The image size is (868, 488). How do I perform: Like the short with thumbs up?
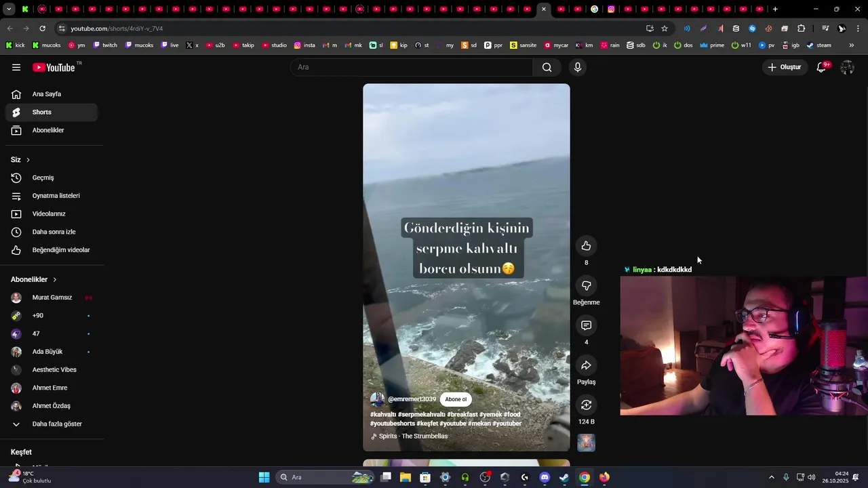[586, 246]
